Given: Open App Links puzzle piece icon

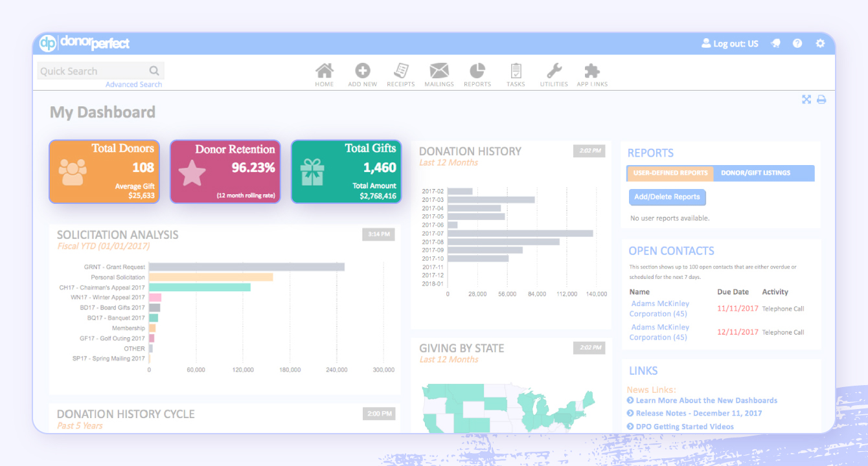Looking at the screenshot, I should tap(592, 71).
